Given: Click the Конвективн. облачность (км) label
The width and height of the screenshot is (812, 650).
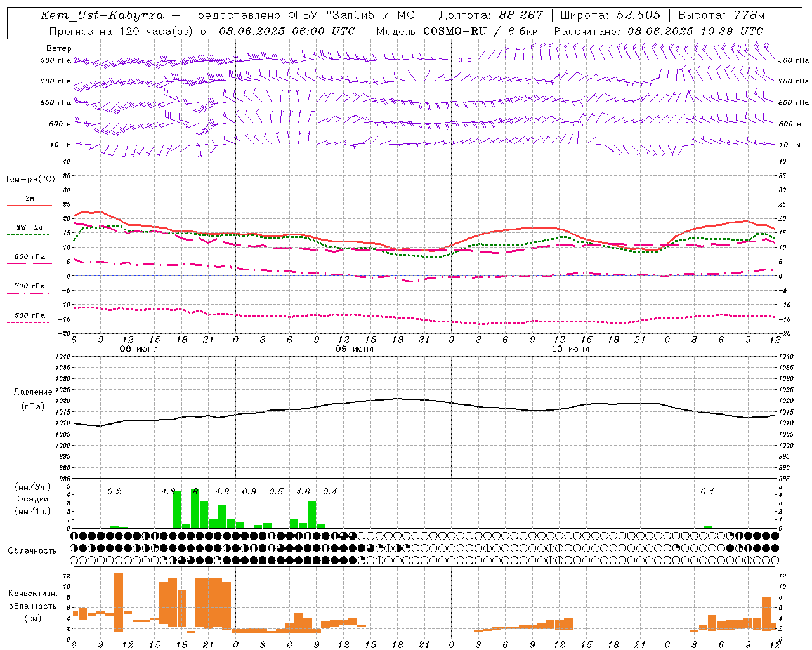Looking at the screenshot, I should click(32, 606).
